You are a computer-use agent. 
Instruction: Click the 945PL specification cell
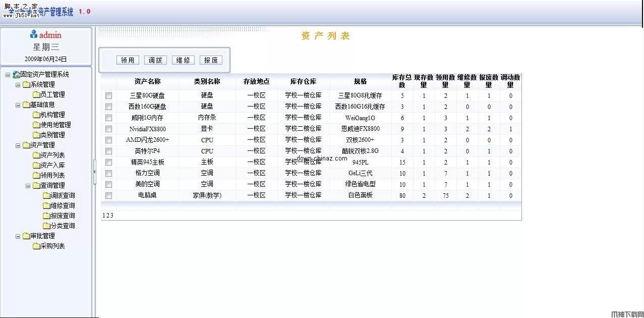tap(360, 162)
